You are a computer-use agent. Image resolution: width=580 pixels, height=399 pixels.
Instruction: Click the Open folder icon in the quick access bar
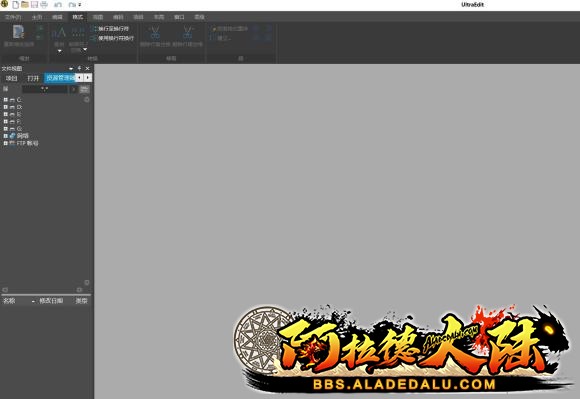coord(25,4)
